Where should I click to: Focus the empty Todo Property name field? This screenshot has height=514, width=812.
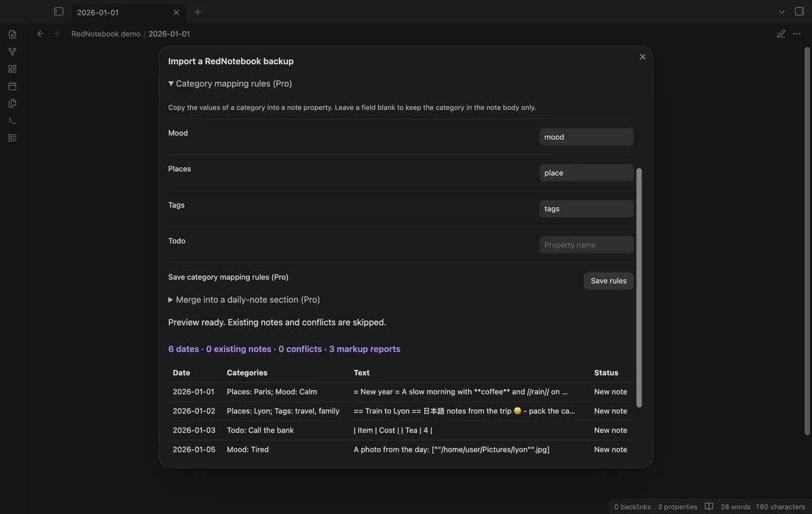[587, 245]
